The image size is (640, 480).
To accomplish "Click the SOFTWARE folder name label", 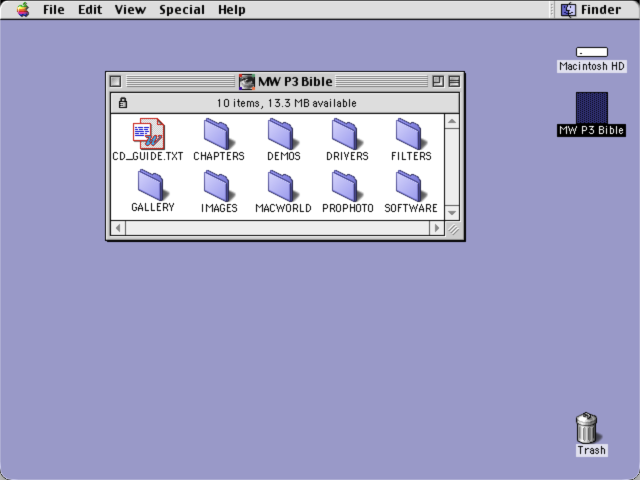I will click(411, 208).
